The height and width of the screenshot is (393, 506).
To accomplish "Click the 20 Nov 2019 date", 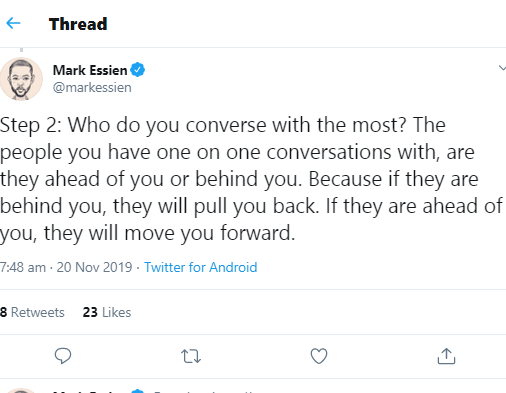I will click(x=94, y=267).
